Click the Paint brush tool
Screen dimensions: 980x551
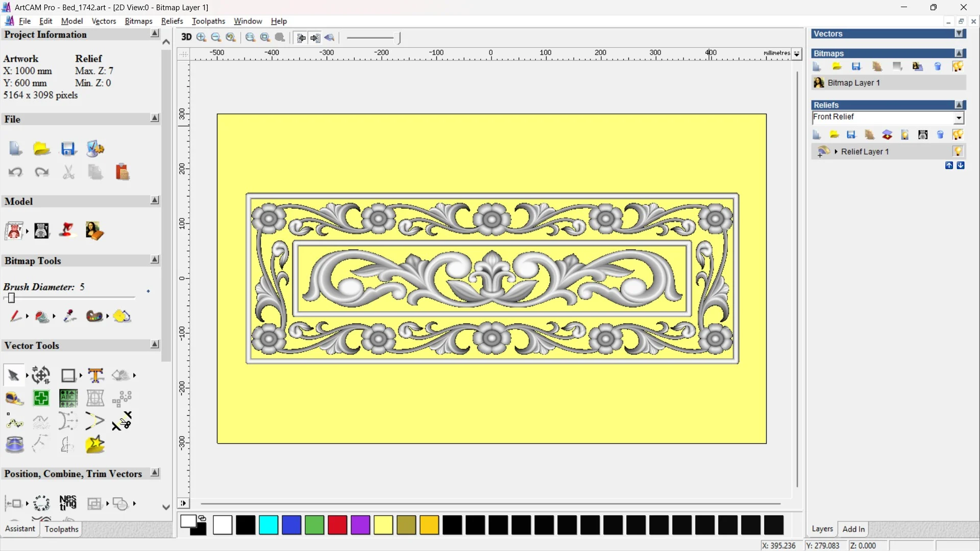[x=15, y=316]
